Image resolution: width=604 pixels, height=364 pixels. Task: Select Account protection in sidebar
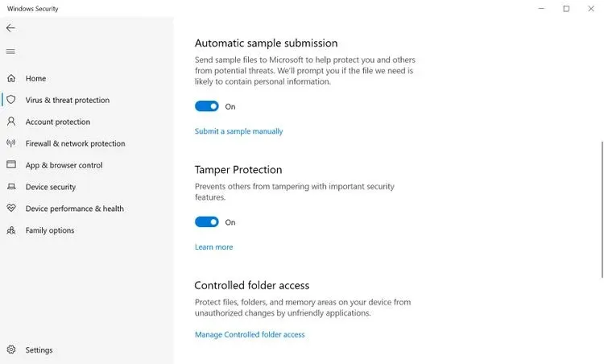coord(58,122)
